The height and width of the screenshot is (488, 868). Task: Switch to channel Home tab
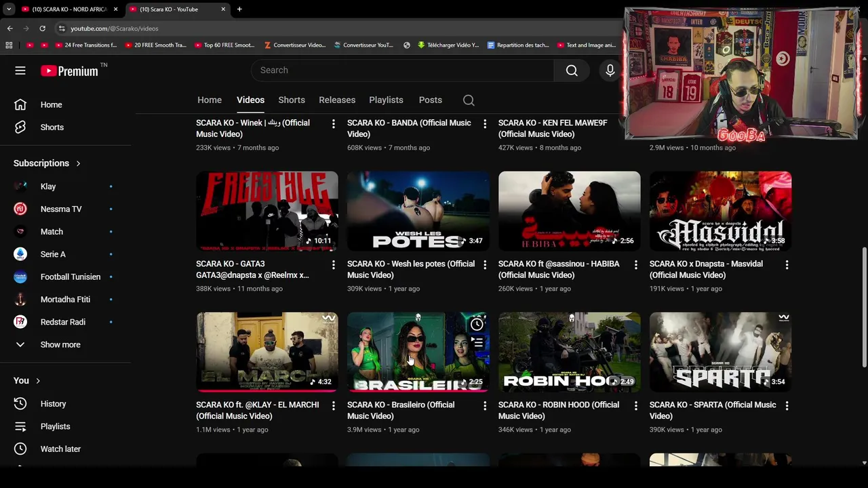(x=210, y=100)
